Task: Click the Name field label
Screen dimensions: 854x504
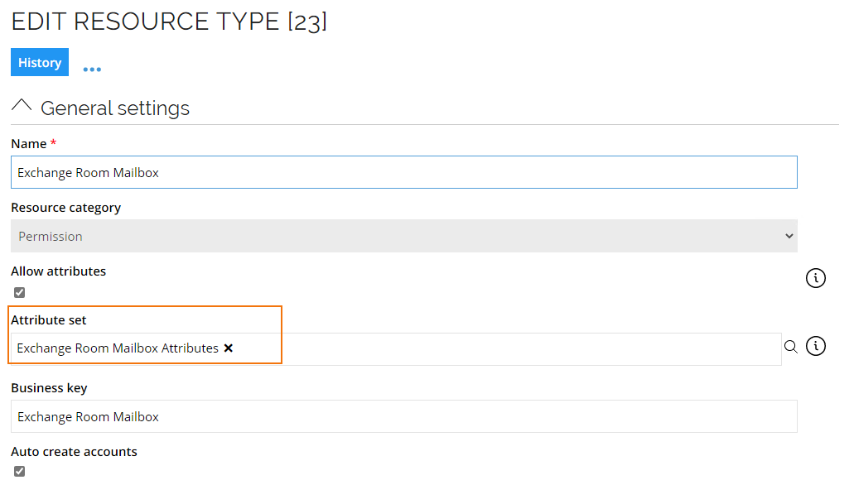Action: (x=29, y=144)
